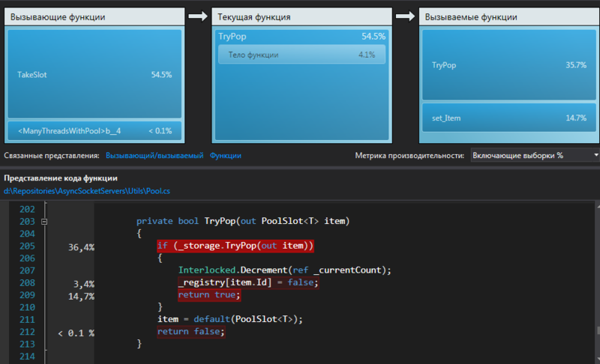Select the current function TryPop 54.5% block
600x364 pixels.
301,36
